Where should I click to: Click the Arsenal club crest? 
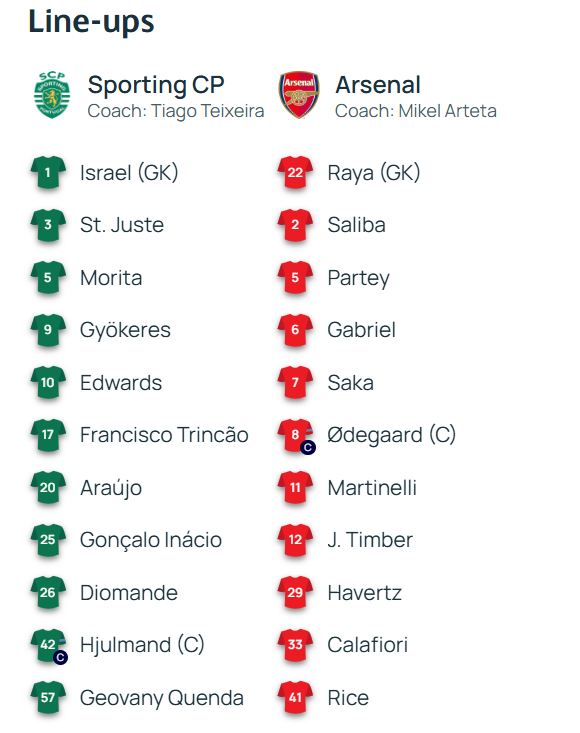pyautogui.click(x=299, y=95)
